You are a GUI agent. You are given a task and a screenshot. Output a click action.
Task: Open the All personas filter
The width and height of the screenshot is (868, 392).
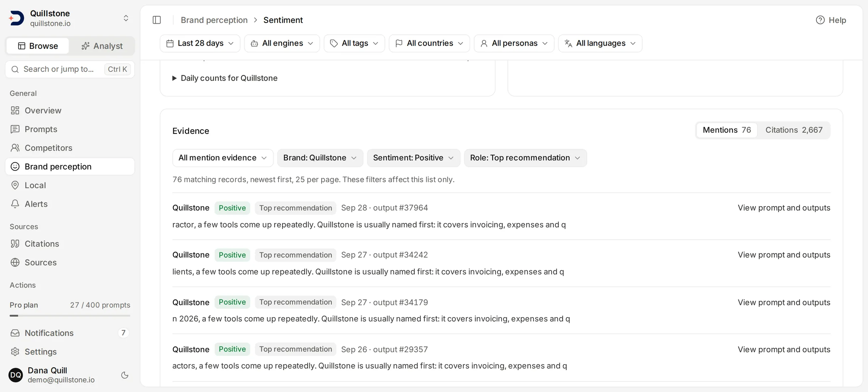[514, 43]
